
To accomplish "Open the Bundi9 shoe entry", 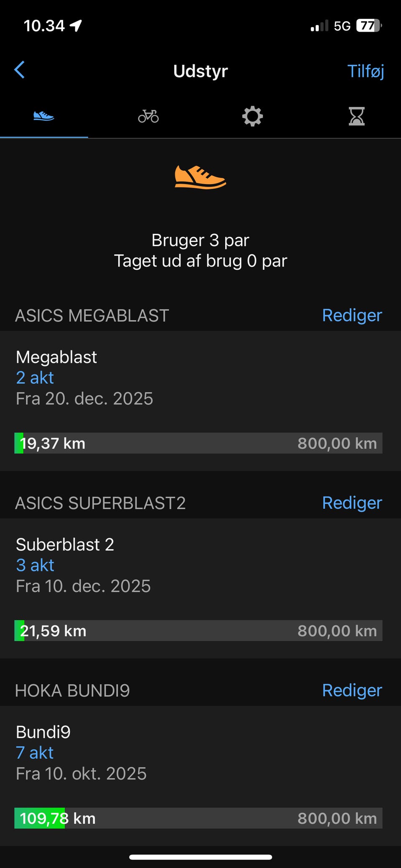I will tap(200, 776).
